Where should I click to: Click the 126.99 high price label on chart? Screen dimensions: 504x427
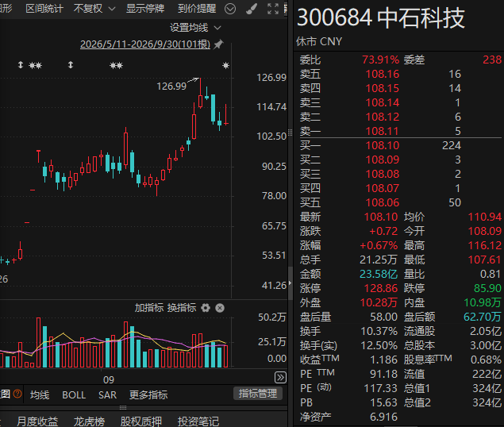tap(171, 87)
